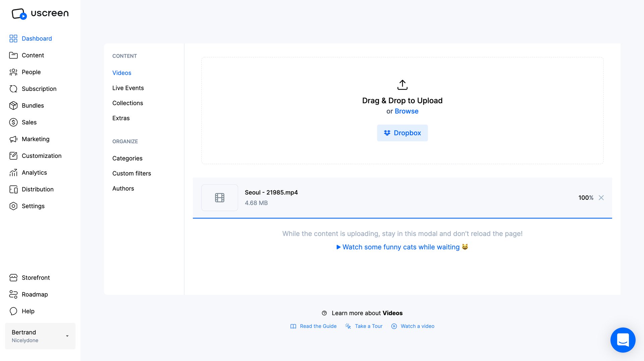The image size is (644, 361).
Task: Open the Settings gear icon
Action: [x=13, y=206]
